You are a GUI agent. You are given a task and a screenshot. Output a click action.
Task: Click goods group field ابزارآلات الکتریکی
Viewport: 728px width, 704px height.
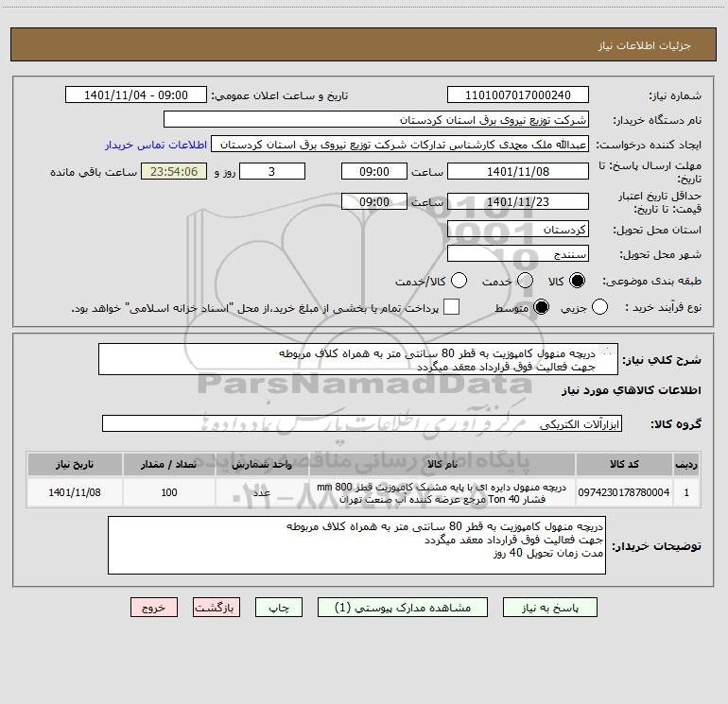[362, 423]
